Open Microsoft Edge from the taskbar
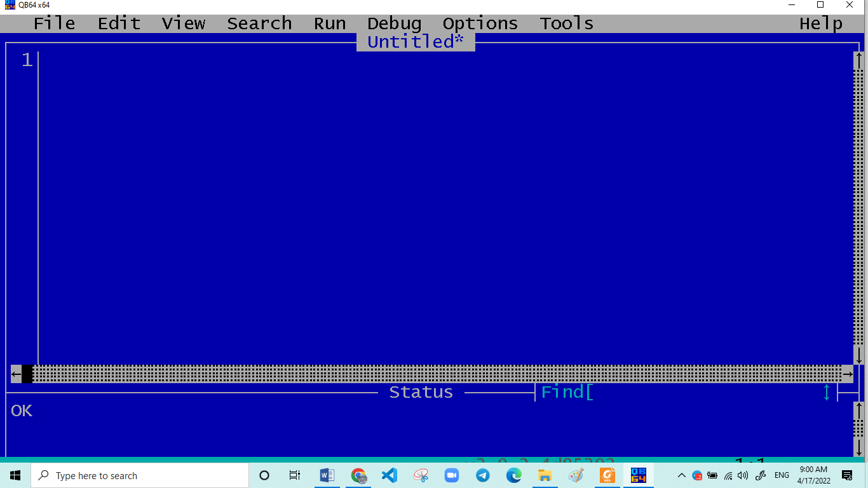 tap(513, 475)
